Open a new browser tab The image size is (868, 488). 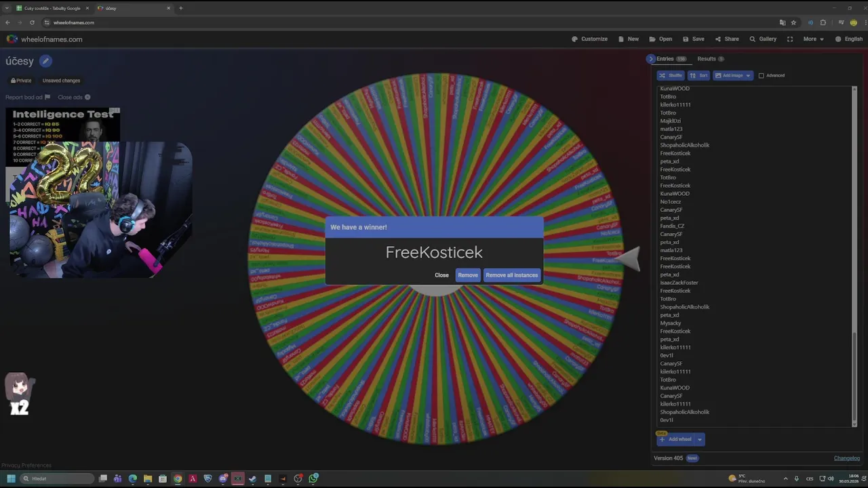pyautogui.click(x=180, y=8)
